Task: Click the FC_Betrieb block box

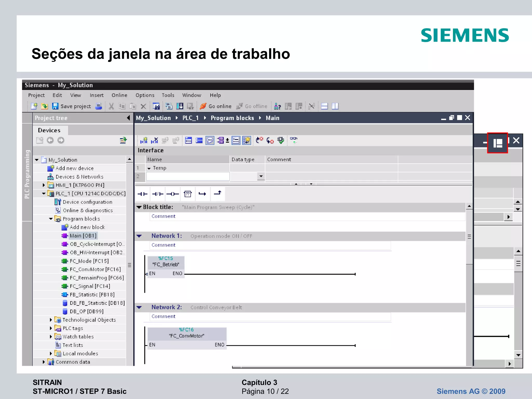Action: click(166, 267)
